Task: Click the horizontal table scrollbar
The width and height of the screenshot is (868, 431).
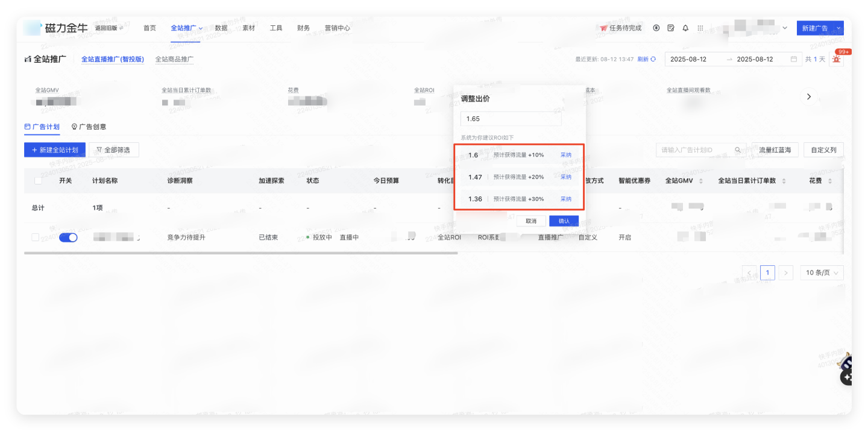Action: [241, 253]
